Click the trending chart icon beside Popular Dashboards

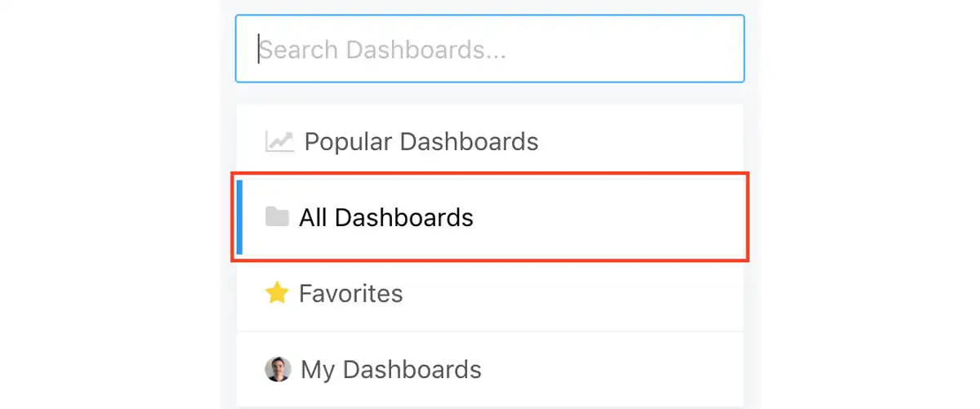point(279,142)
